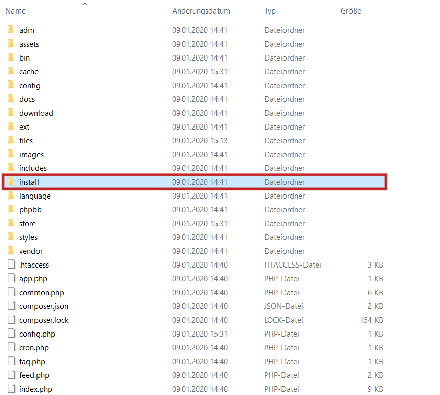Click the files folder icon
The image size is (440, 395).
tap(11, 140)
